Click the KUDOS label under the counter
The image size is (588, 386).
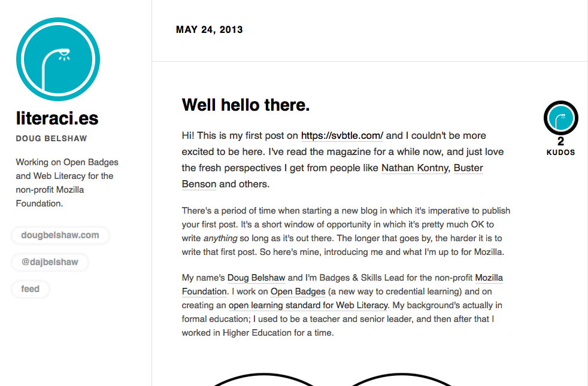tap(561, 153)
